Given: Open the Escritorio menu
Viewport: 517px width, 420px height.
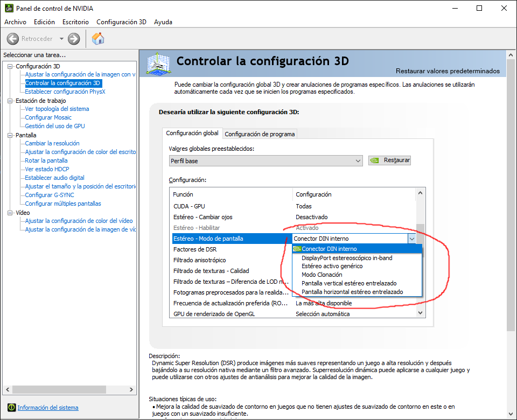Looking at the screenshot, I should [75, 22].
